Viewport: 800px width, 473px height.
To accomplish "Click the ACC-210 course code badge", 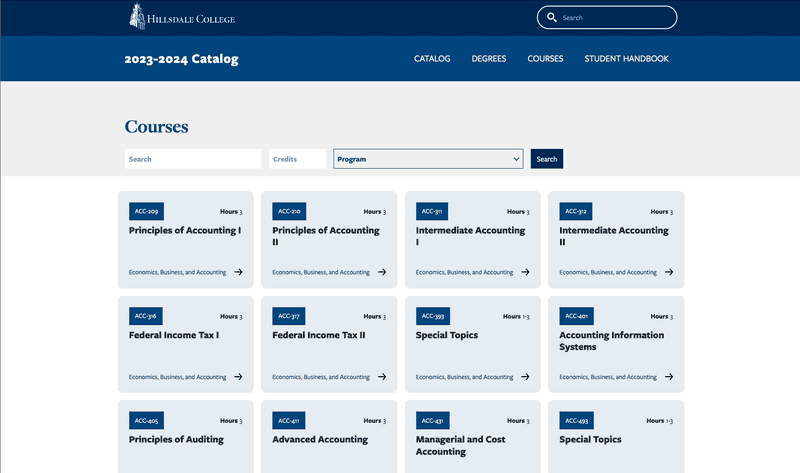I will (289, 211).
